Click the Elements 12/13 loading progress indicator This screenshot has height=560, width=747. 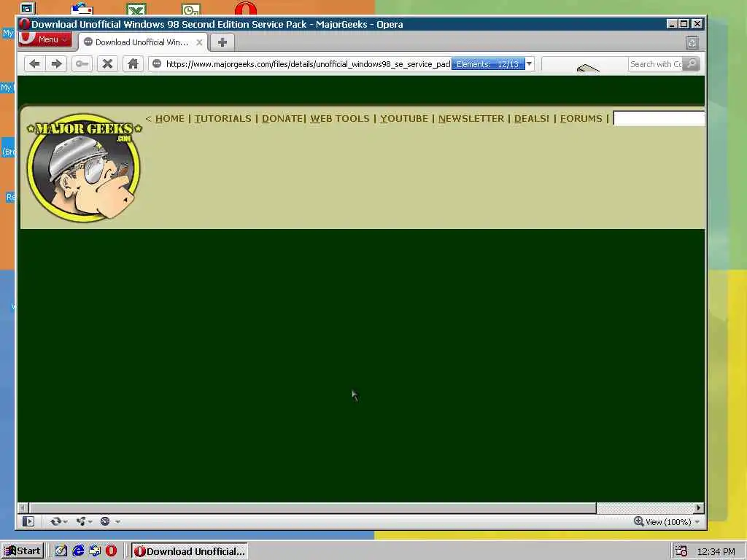tap(488, 64)
